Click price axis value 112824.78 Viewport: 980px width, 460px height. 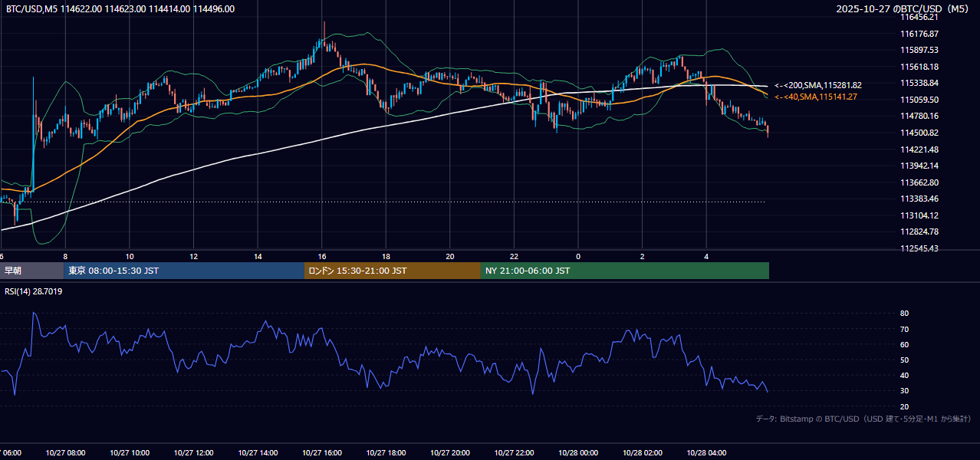pyautogui.click(x=919, y=232)
